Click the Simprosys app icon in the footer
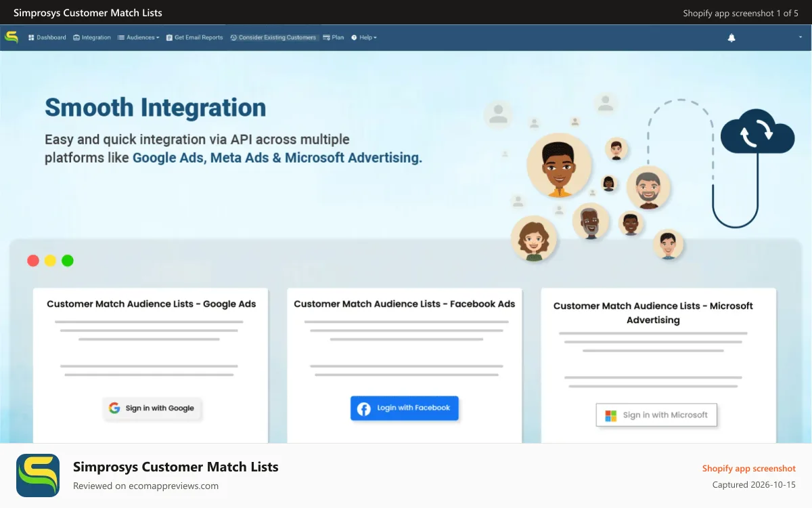The width and height of the screenshot is (812, 508). [x=38, y=475]
